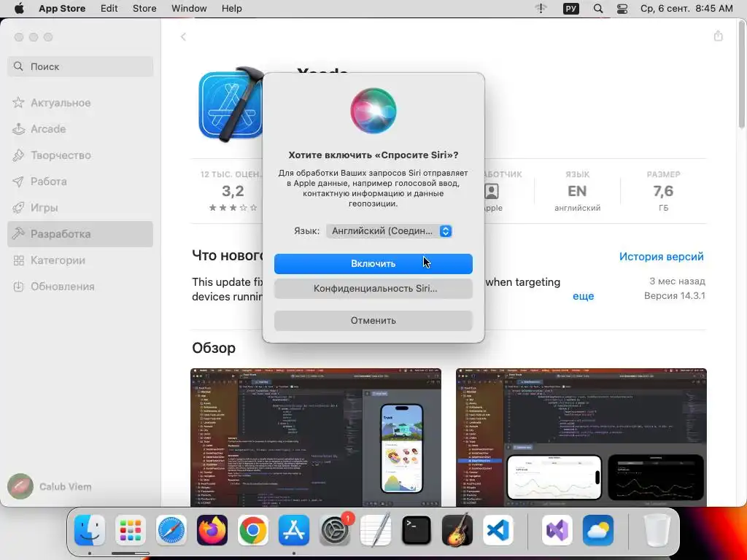Open the Apple menu
The height and width of the screenshot is (560, 747).
point(19,9)
